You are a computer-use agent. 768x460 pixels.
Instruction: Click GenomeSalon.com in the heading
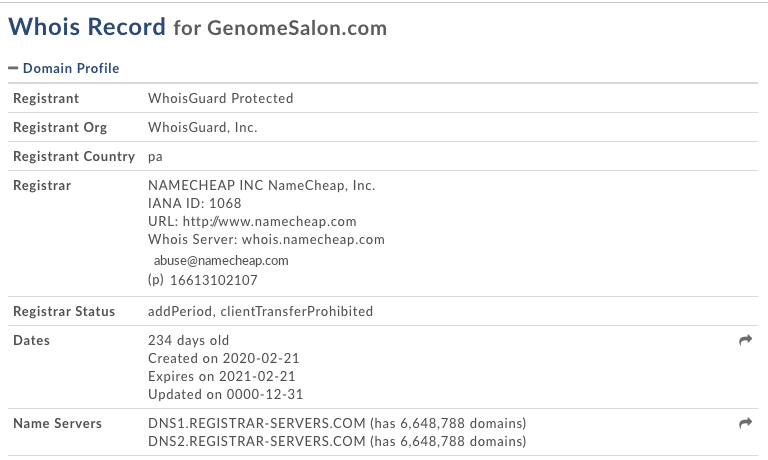pyautogui.click(x=297, y=28)
